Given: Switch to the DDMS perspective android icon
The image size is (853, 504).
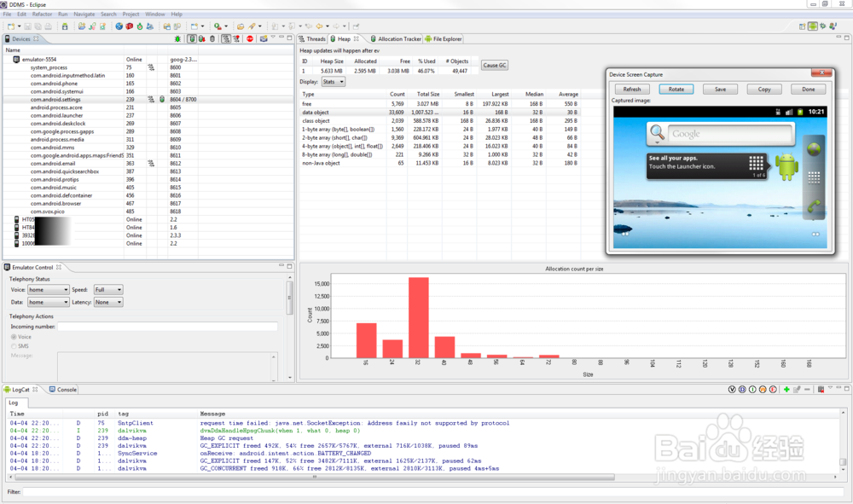Looking at the screenshot, I should coord(813,26).
